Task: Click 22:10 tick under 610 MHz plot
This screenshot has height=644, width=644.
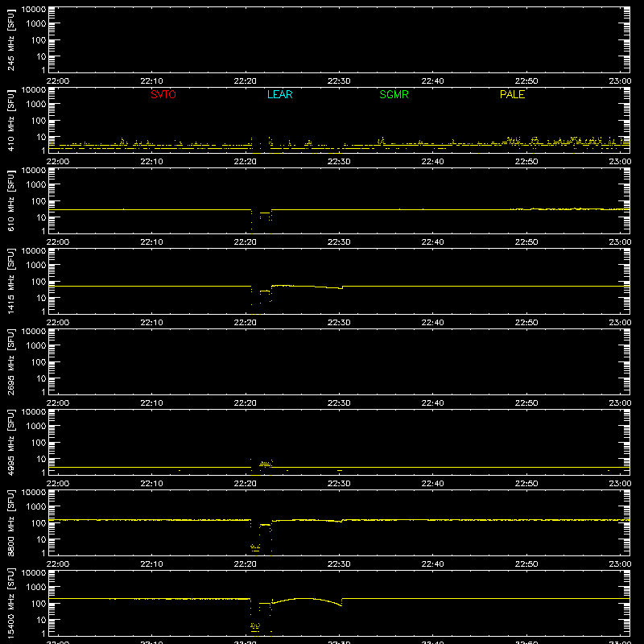Action: (151, 242)
